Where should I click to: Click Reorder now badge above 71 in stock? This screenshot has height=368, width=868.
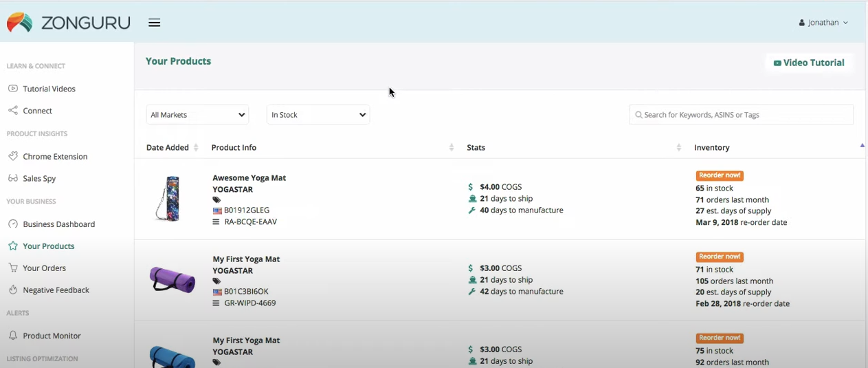click(x=720, y=257)
